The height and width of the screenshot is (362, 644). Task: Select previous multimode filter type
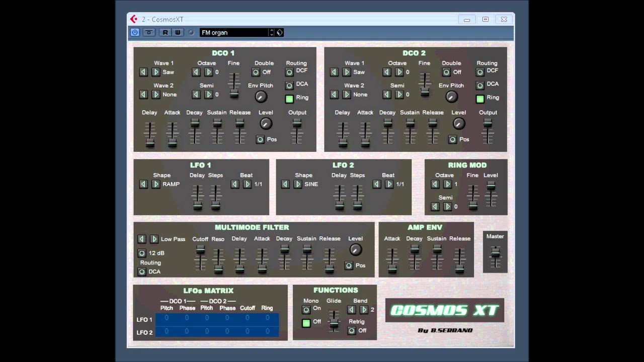tap(142, 239)
